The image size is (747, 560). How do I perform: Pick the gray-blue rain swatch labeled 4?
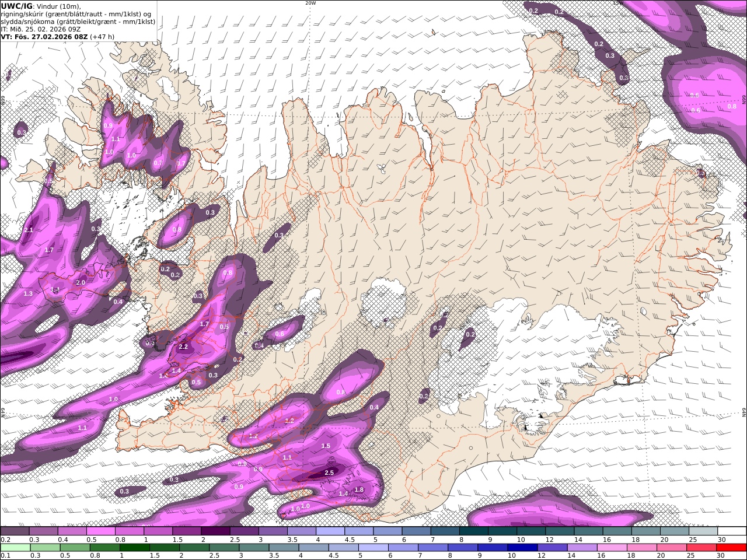[x=313, y=548]
